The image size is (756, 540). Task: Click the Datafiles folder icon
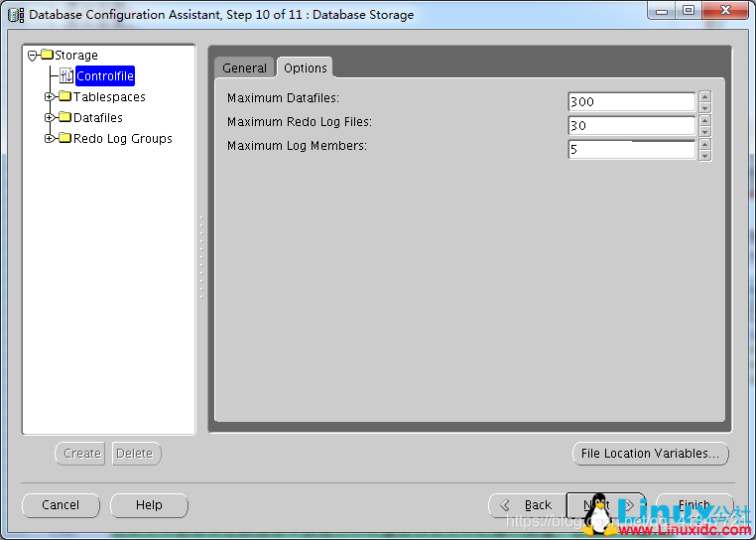[x=65, y=117]
